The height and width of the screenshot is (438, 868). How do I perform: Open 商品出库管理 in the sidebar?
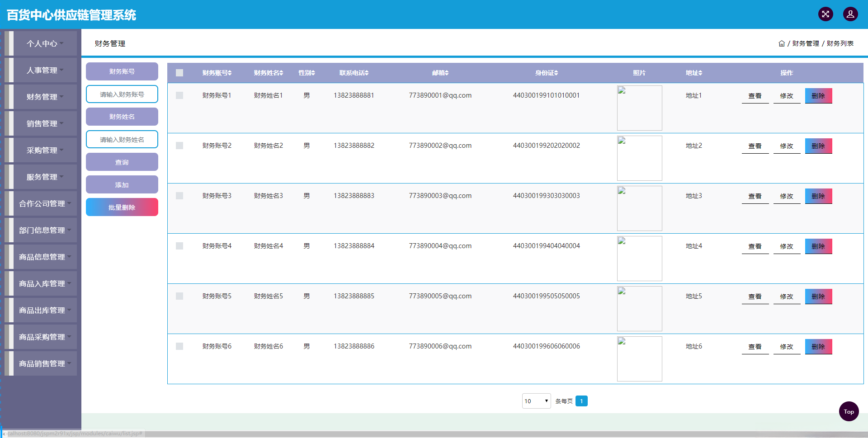(x=41, y=310)
